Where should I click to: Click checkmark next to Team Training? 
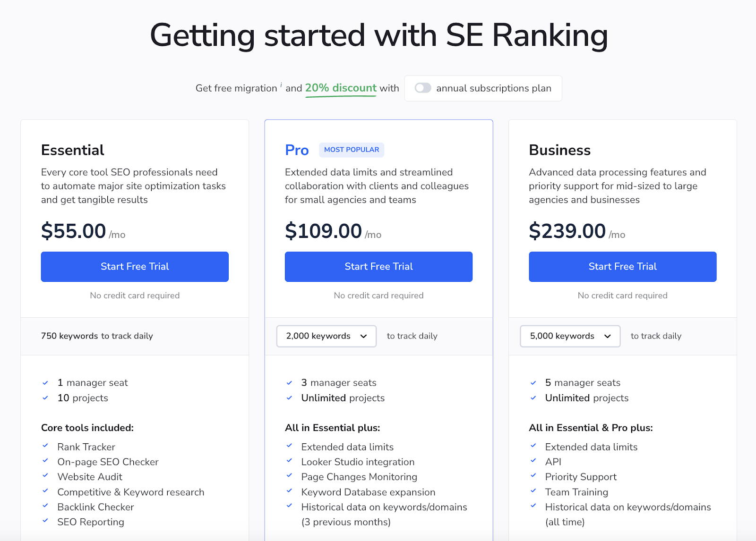pos(533,491)
